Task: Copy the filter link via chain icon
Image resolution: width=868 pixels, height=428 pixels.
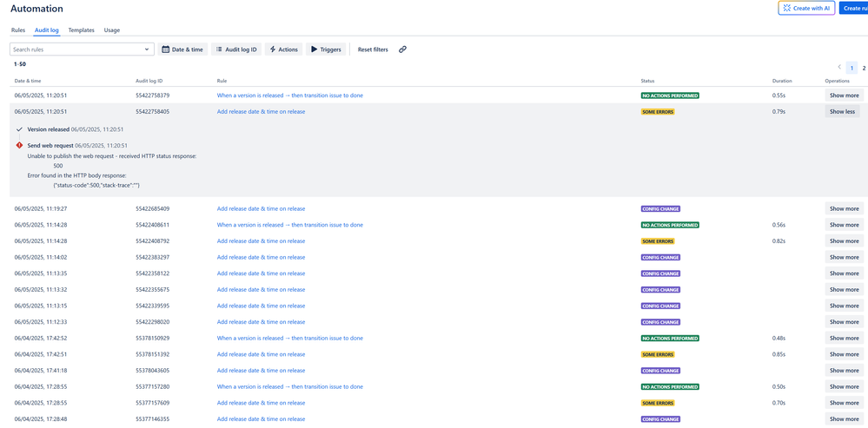Action: 402,49
